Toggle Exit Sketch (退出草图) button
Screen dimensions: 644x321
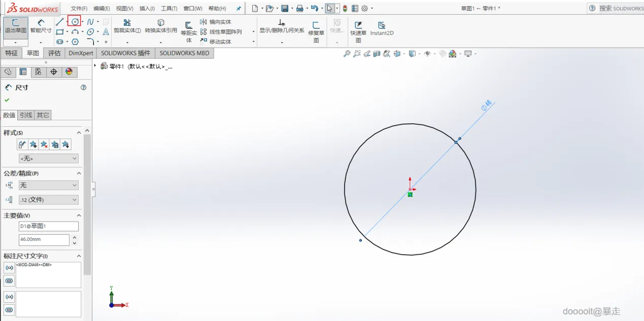point(16,26)
